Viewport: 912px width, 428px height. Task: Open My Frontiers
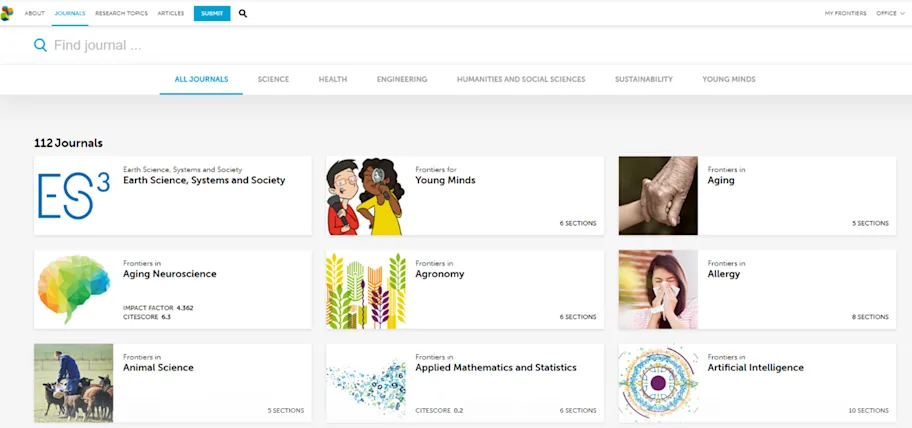[845, 13]
